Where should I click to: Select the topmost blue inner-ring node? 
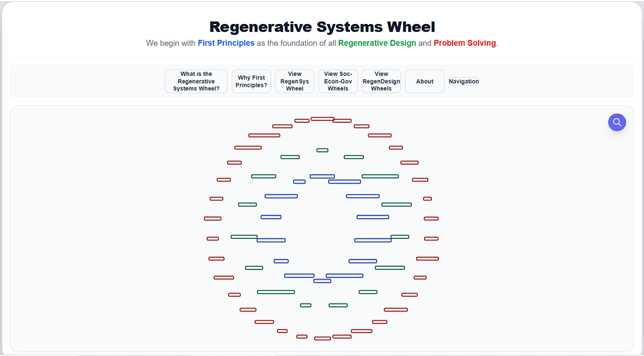coord(322,176)
